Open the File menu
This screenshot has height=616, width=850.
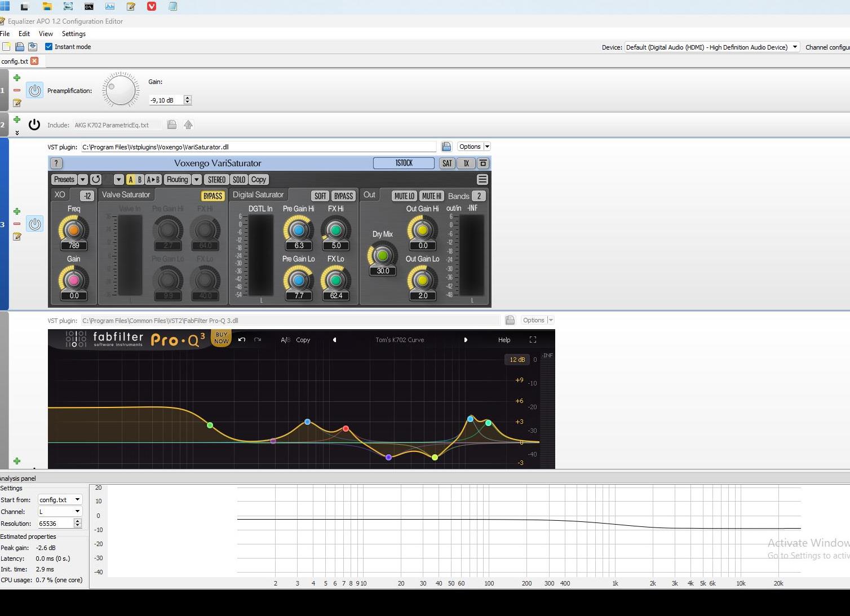coord(5,34)
